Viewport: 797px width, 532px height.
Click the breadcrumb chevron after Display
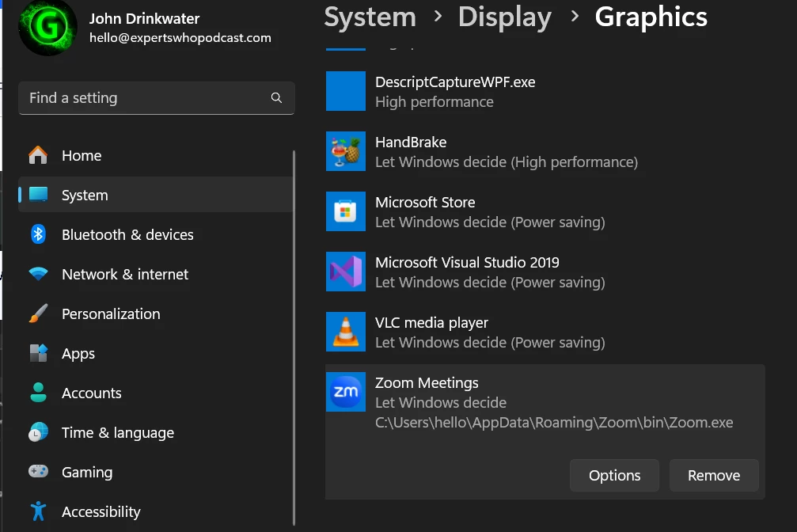coord(575,17)
